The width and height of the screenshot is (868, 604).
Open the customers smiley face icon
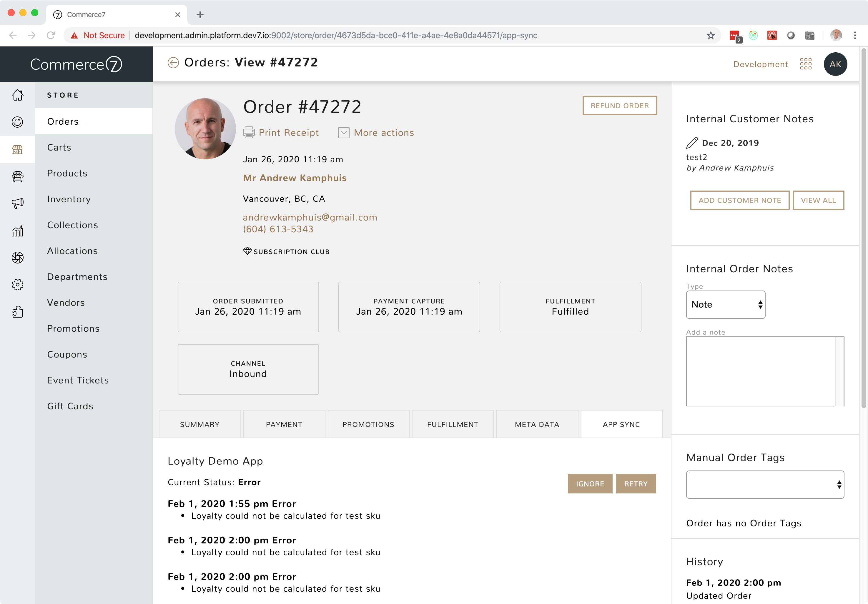[17, 122]
